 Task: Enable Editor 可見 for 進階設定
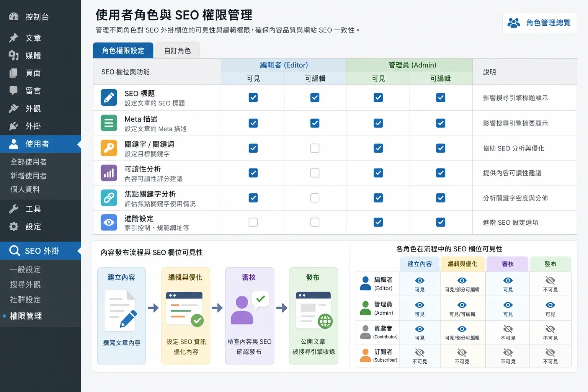(x=253, y=222)
